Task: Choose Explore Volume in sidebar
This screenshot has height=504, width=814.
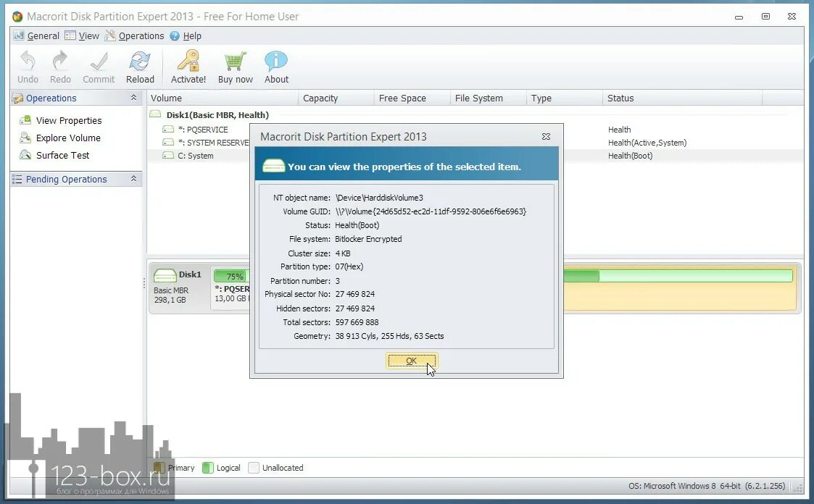Action: pyautogui.click(x=68, y=138)
